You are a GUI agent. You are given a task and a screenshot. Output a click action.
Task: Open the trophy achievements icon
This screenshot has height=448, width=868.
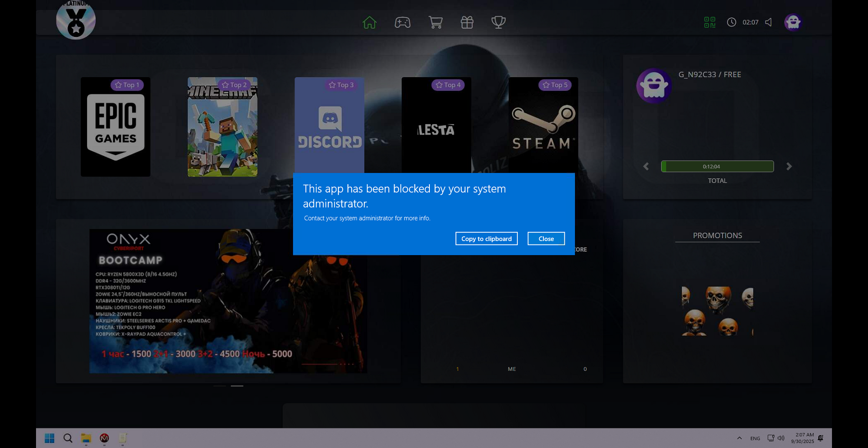point(498,22)
